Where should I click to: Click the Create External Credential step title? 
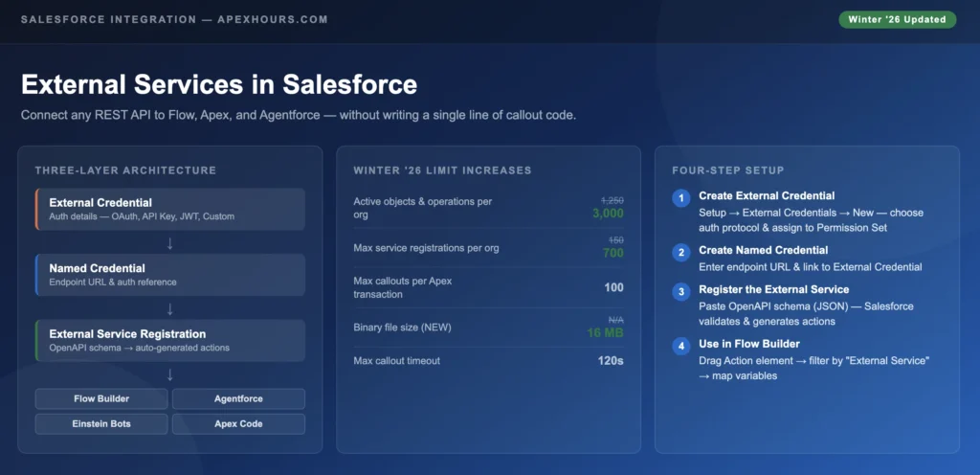[767, 195]
